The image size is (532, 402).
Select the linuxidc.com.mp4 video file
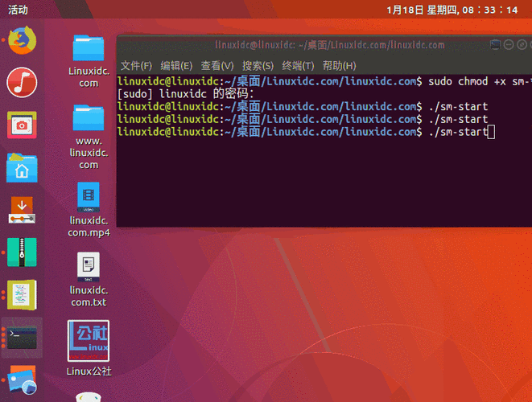click(x=89, y=210)
